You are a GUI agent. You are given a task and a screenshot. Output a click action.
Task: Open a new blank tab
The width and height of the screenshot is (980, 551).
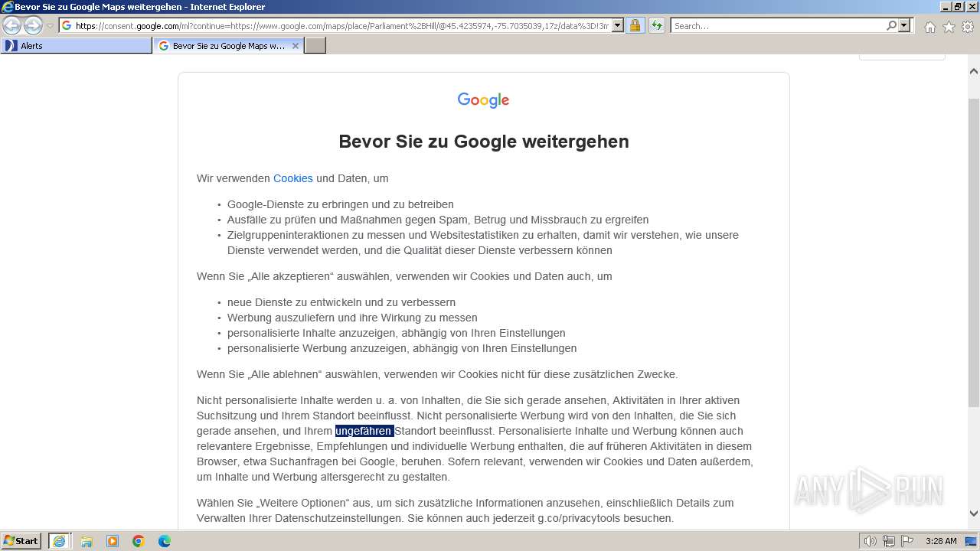(315, 46)
